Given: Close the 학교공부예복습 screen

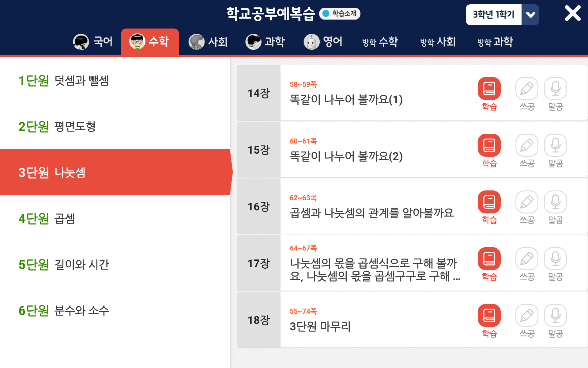Looking at the screenshot, I should point(572,13).
